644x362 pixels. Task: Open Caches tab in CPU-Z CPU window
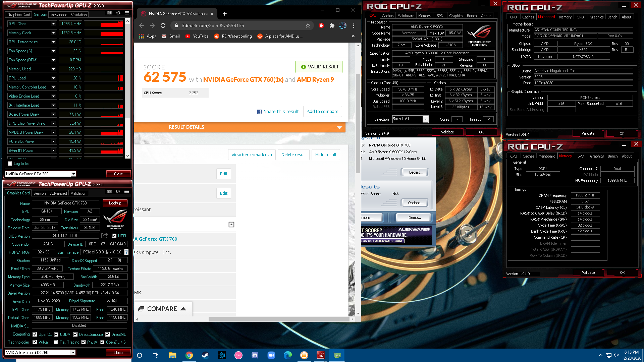(x=387, y=16)
